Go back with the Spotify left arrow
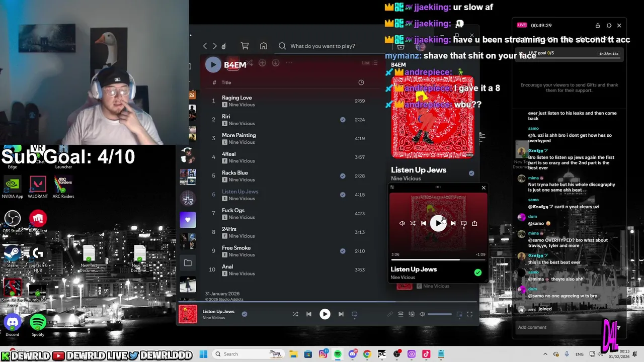The image size is (644, 362). pos(205,46)
